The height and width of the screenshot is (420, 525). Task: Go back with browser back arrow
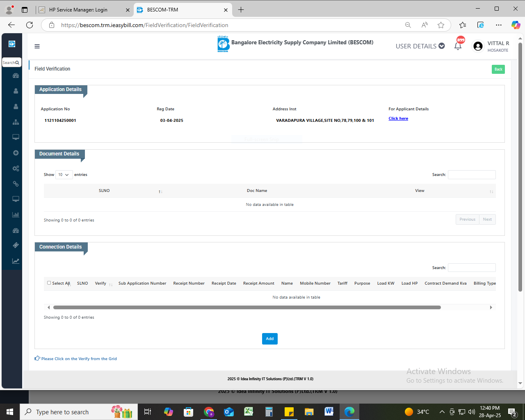(x=11, y=25)
